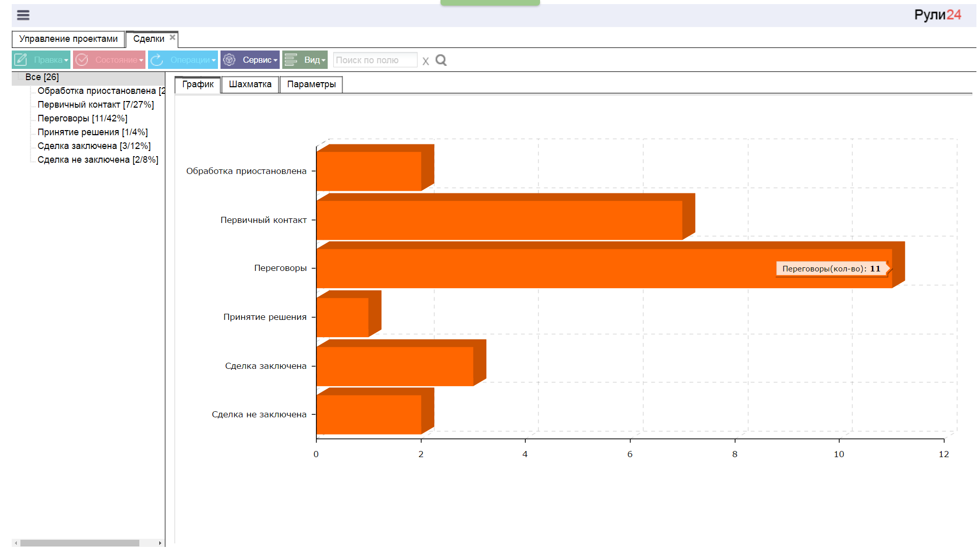Click the Вид layout icon
The image size is (980, 551).
click(x=291, y=60)
